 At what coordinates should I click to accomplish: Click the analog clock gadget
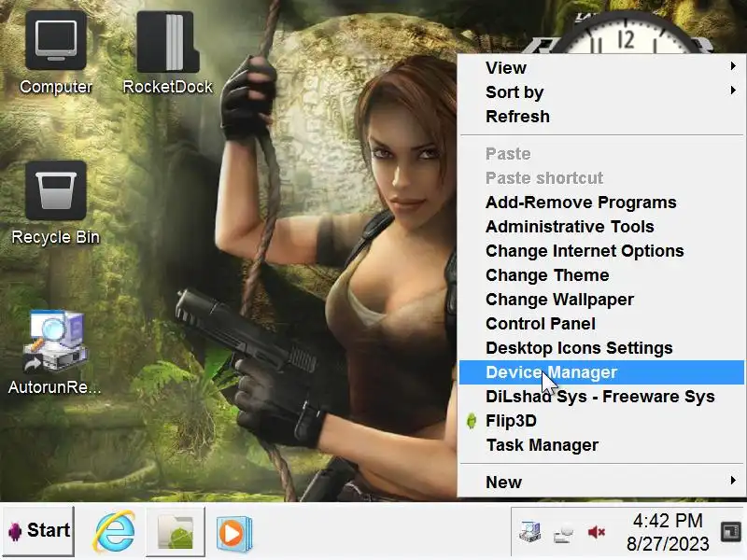coord(625,34)
